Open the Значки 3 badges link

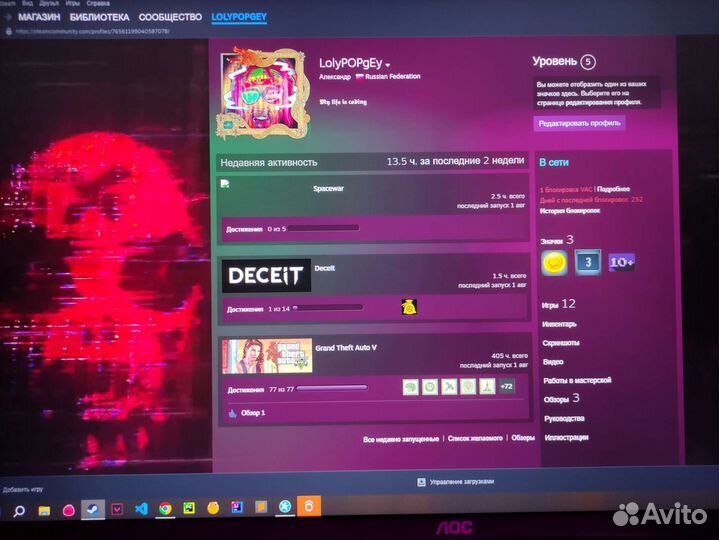(x=557, y=240)
